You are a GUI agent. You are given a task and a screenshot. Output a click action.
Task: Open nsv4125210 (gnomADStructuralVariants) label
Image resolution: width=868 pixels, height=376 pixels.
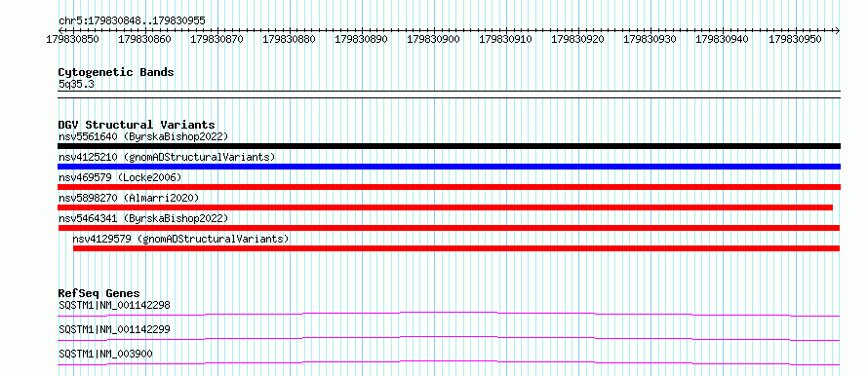click(167, 157)
